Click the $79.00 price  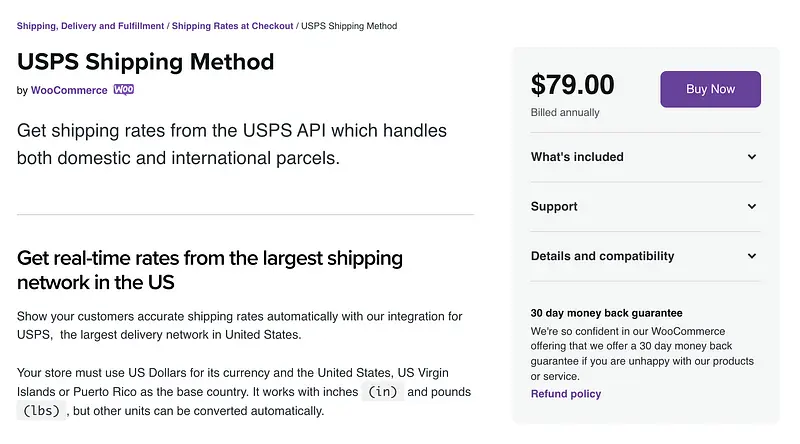tap(572, 86)
